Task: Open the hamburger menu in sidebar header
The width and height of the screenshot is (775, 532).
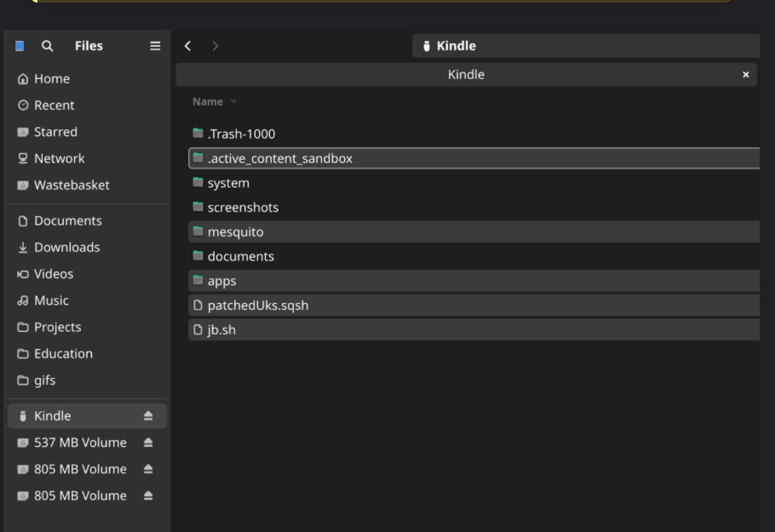Action: 155,46
